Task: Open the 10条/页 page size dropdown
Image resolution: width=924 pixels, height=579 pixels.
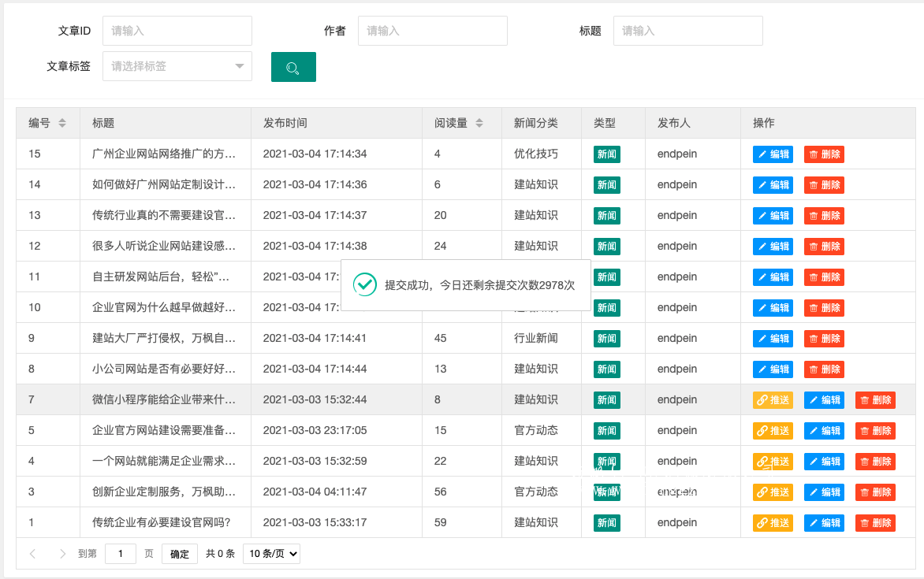Action: 271,553
